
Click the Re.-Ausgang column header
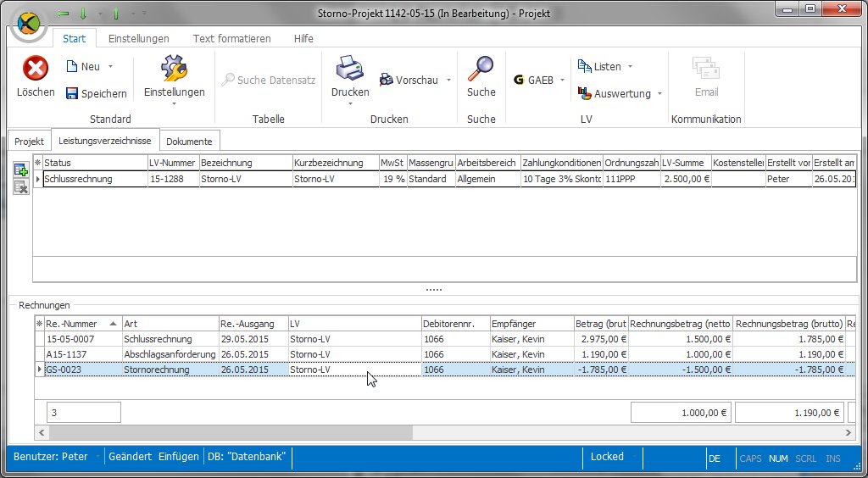click(x=253, y=324)
